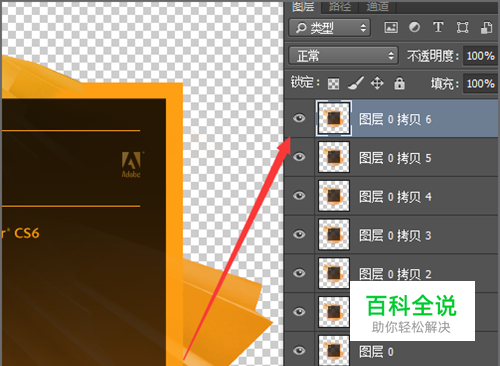500x366 pixels.
Task: Select layer name 图层 0 拷贝 6
Action: [x=395, y=119]
